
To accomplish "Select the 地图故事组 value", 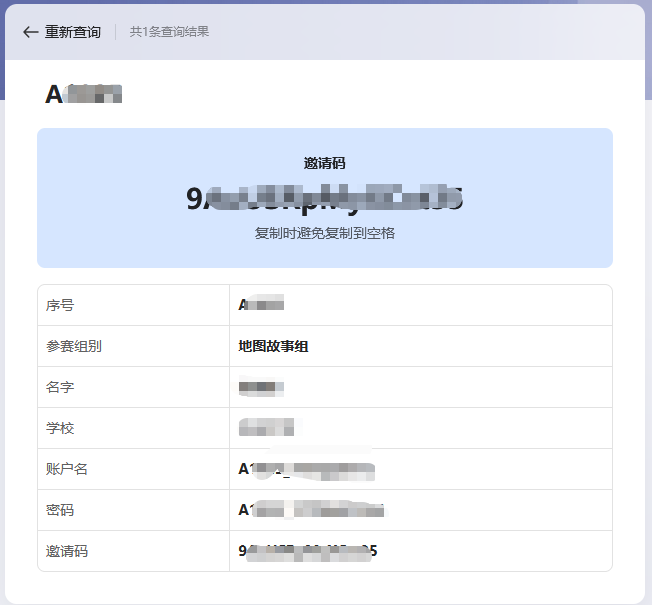I will click(x=273, y=346).
